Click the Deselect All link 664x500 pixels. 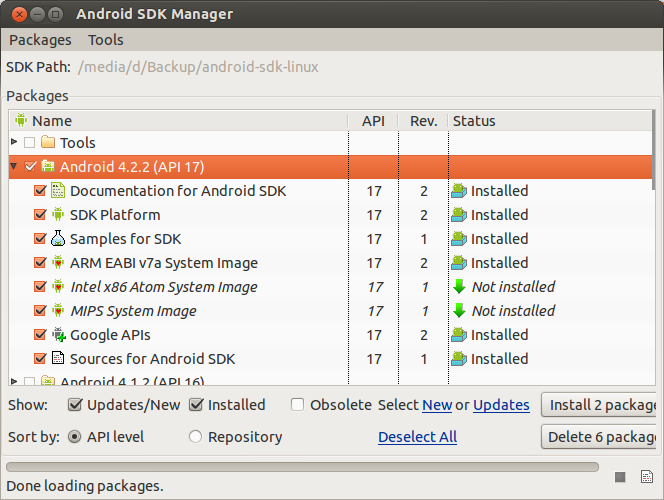(417, 437)
